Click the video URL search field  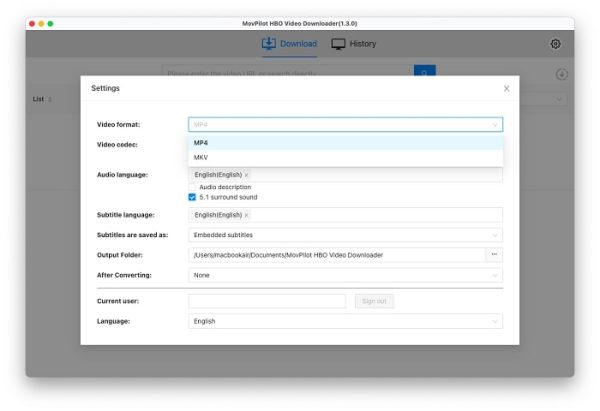coord(288,70)
